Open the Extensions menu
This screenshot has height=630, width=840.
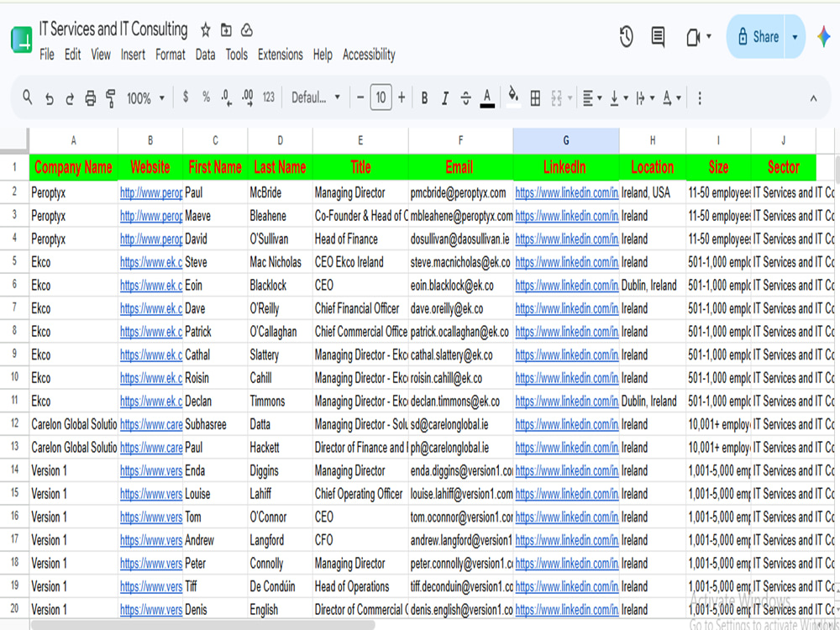coord(281,55)
